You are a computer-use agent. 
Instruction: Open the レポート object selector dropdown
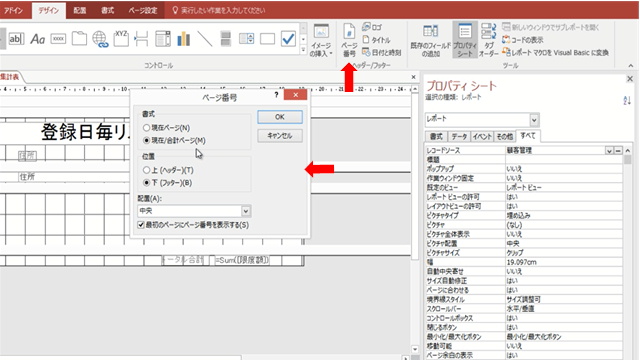tap(534, 120)
